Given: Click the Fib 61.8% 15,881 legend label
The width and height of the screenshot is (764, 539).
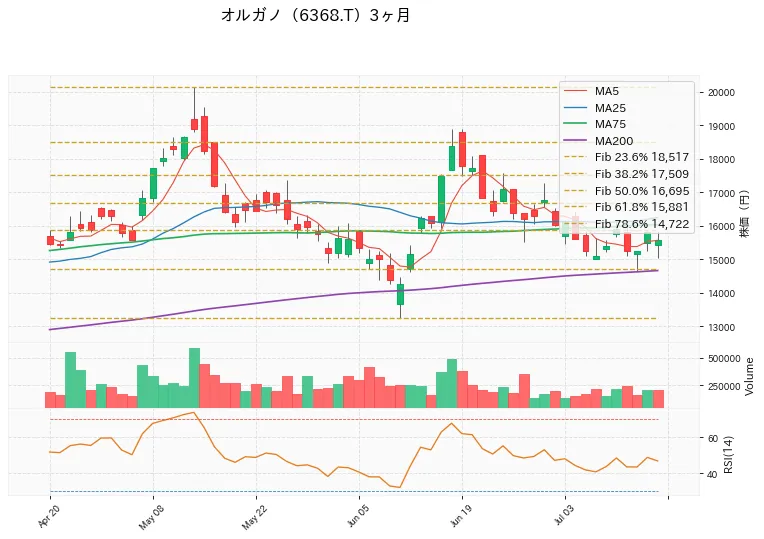Looking at the screenshot, I should 642,207.
